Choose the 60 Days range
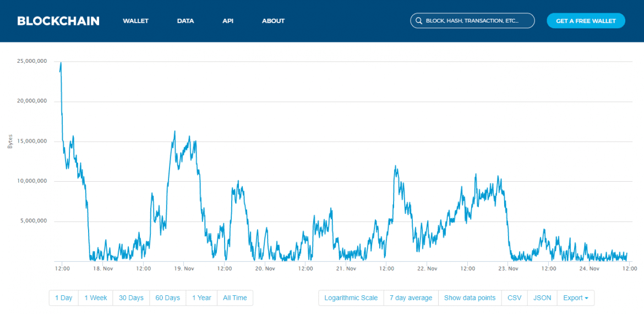The height and width of the screenshot is (314, 644). click(x=168, y=298)
